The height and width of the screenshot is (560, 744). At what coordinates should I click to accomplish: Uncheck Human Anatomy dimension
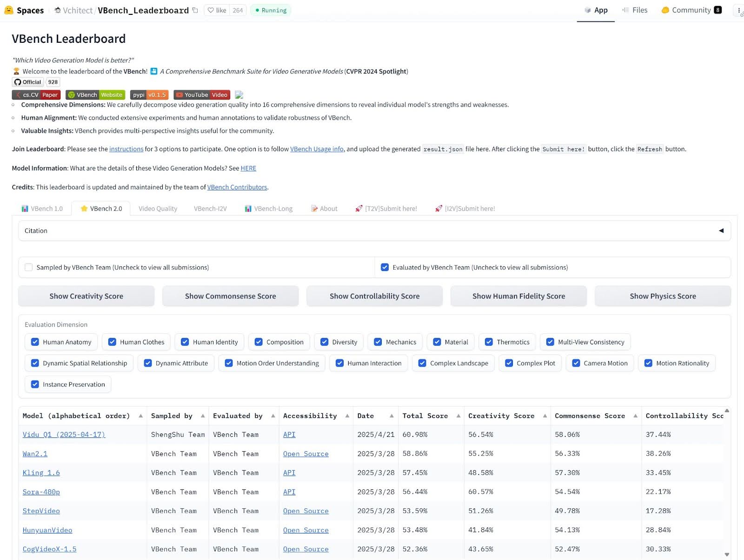coord(35,342)
